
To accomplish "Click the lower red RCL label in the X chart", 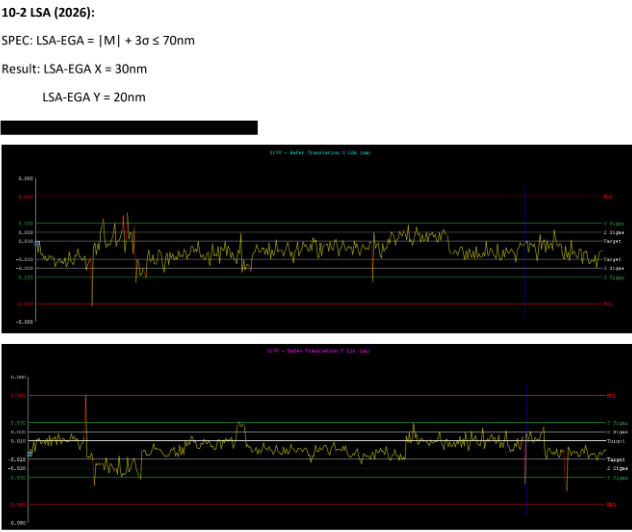I will (607, 304).
